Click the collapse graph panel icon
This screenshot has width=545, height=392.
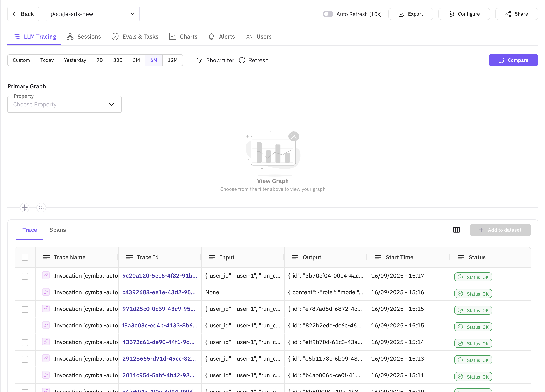(x=25, y=207)
